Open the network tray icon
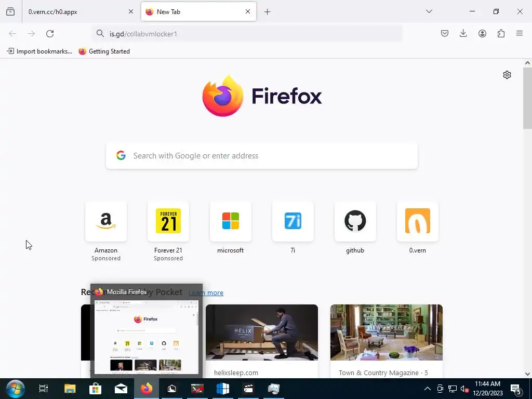Image resolution: width=532 pixels, height=399 pixels. (453, 389)
